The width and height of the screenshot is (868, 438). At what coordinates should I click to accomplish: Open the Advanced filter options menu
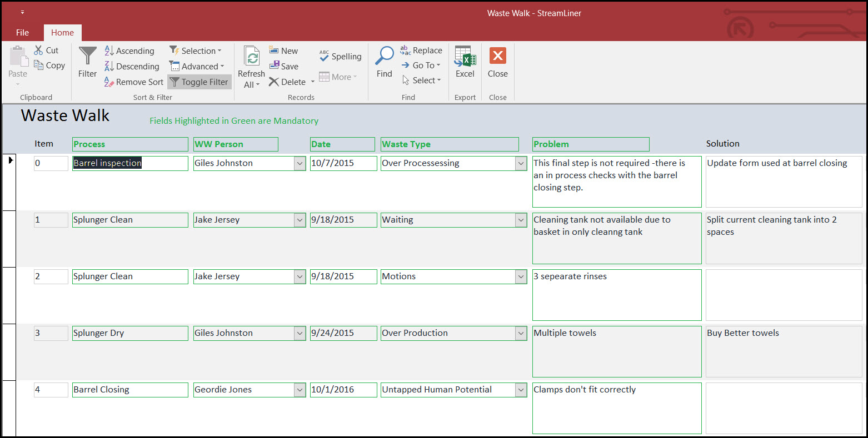[x=197, y=67]
